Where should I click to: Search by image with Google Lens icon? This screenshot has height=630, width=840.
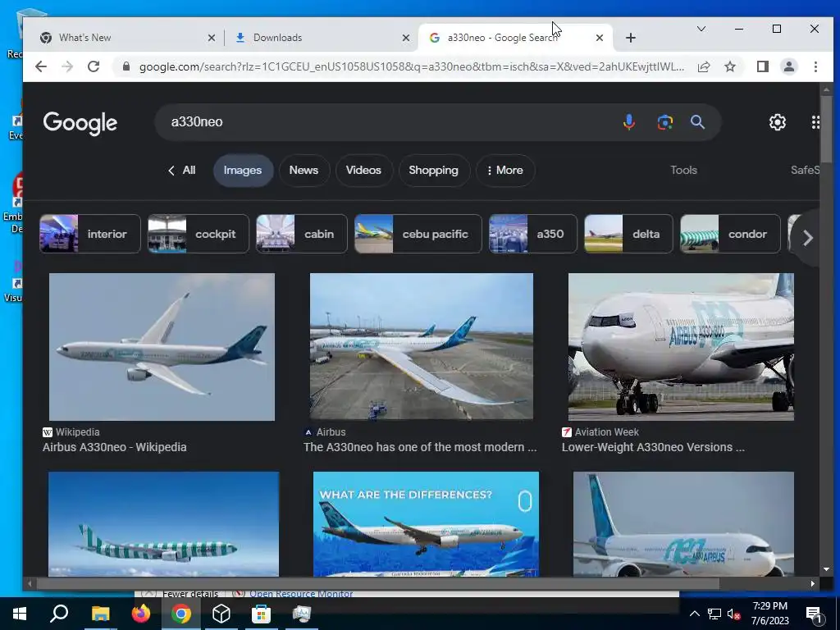pyautogui.click(x=664, y=122)
